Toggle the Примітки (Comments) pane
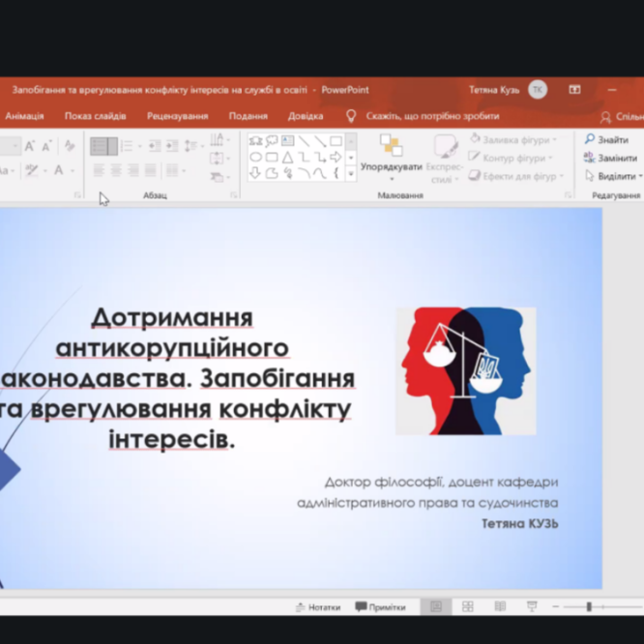Image resolution: width=644 pixels, height=644 pixels. (380, 607)
